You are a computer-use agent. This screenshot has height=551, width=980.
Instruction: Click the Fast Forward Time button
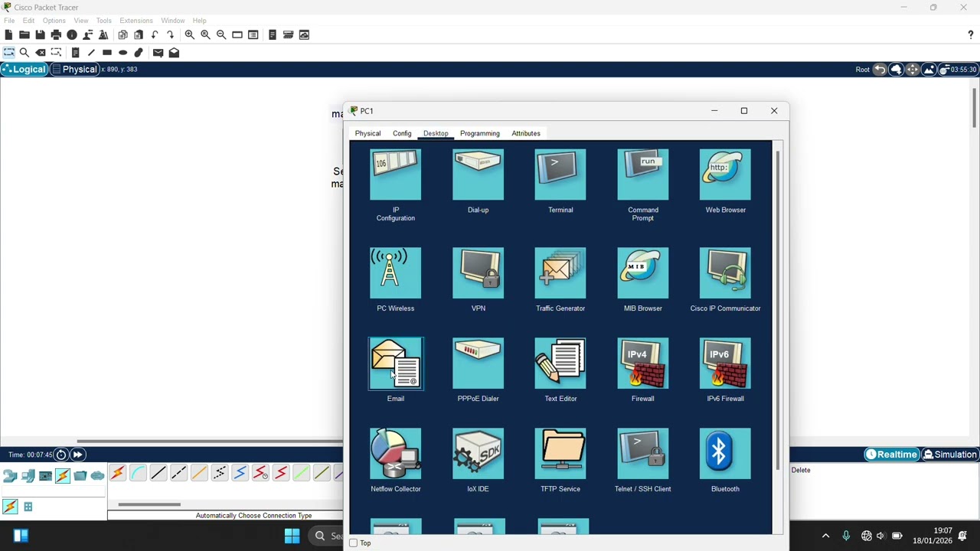77,455
